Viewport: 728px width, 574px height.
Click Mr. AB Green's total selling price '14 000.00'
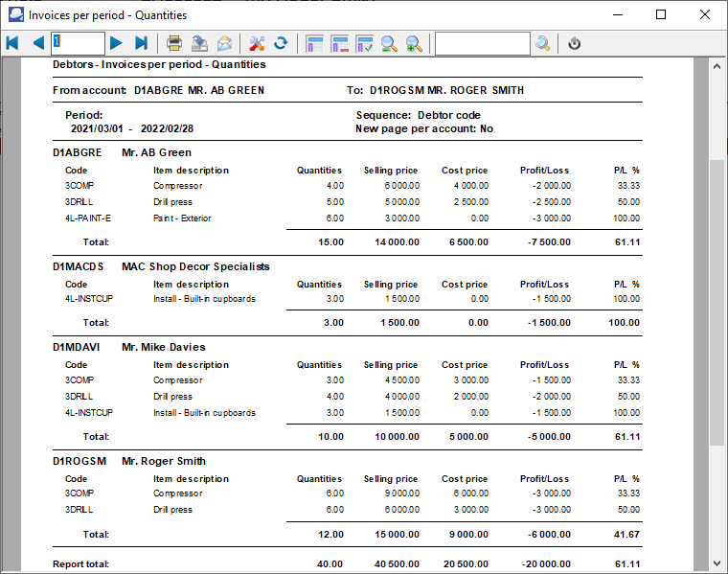[397, 242]
